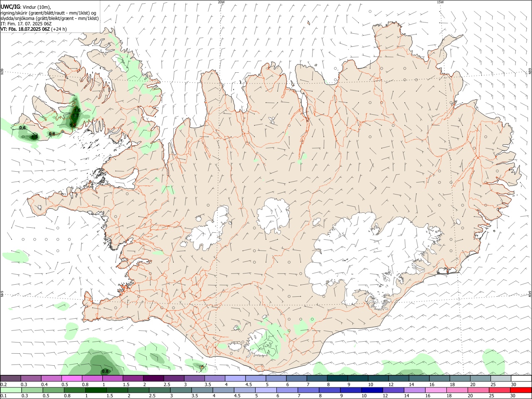Click the '30' label in the upper legend scale

(513, 384)
